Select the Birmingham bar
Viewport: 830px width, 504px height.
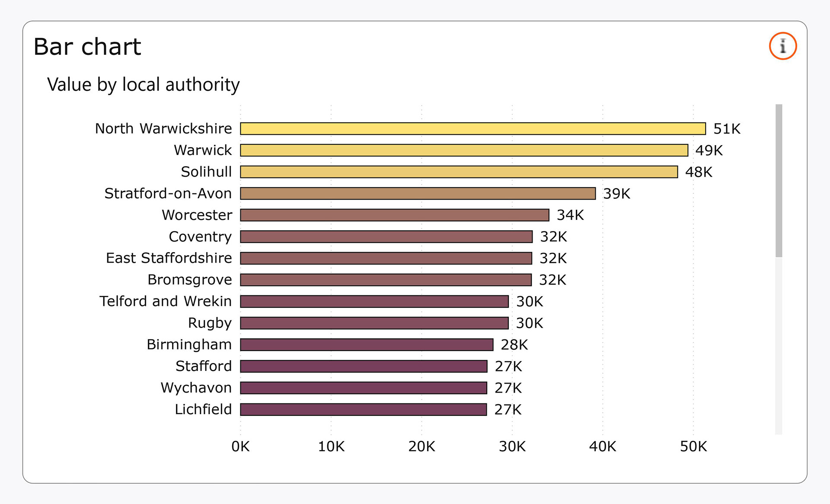coord(365,344)
